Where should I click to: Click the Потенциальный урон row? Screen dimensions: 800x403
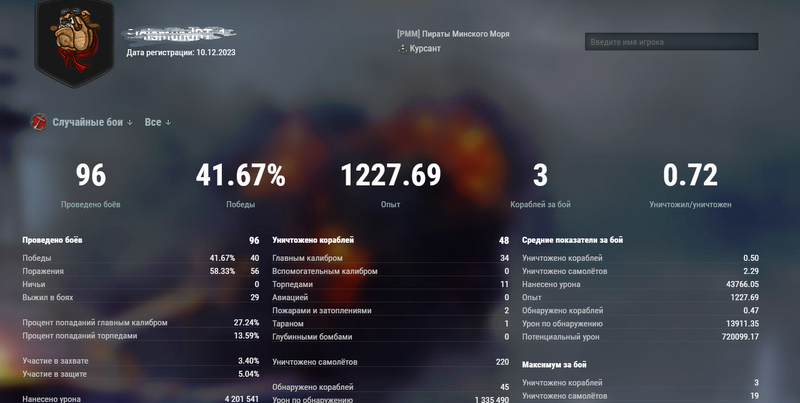(640, 337)
